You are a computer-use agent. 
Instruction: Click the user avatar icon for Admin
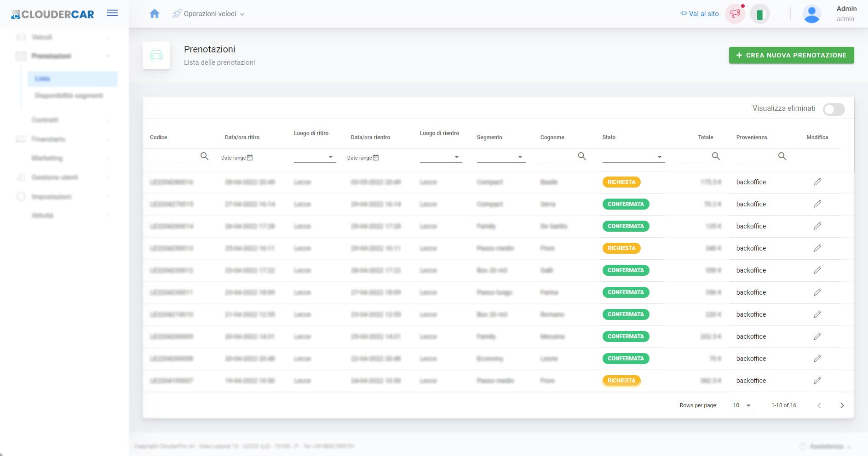point(811,14)
